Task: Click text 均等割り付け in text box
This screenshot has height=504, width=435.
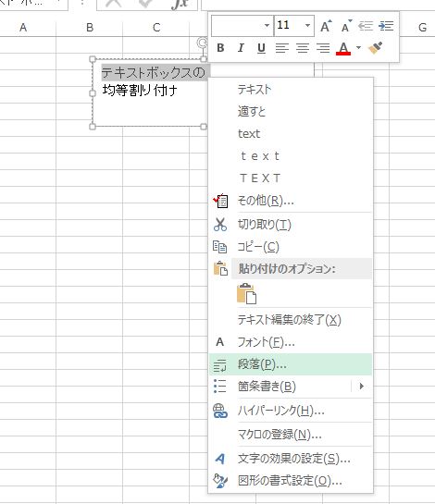Action: coord(140,91)
